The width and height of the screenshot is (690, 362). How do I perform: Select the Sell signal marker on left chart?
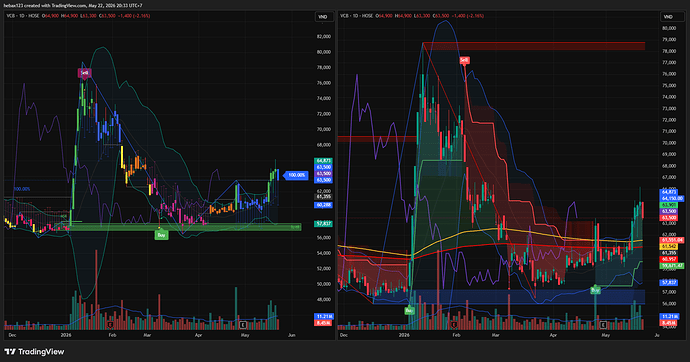84,73
